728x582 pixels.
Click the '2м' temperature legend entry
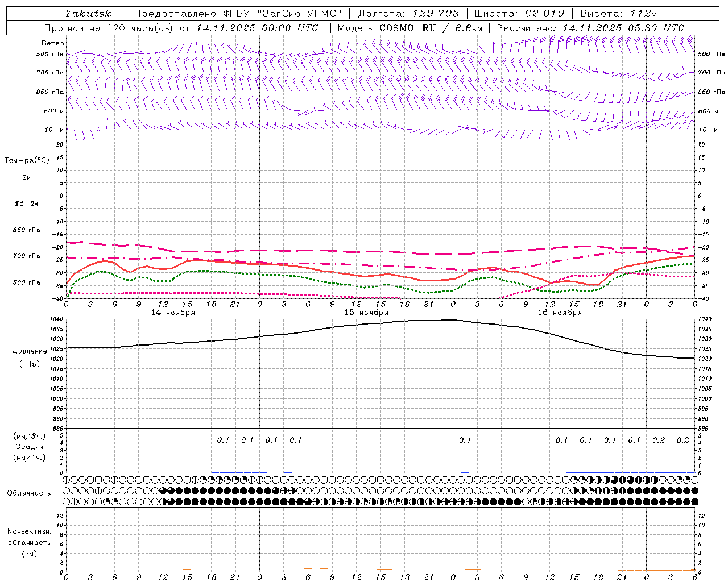click(x=27, y=177)
